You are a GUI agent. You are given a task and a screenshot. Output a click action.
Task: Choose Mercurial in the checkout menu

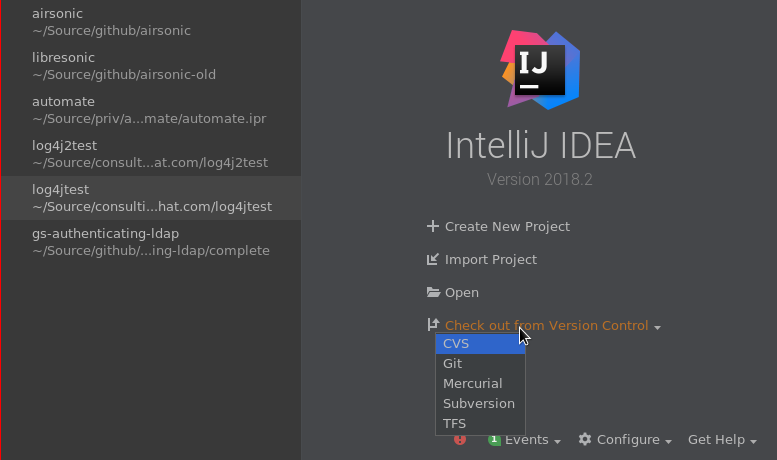coord(480,384)
